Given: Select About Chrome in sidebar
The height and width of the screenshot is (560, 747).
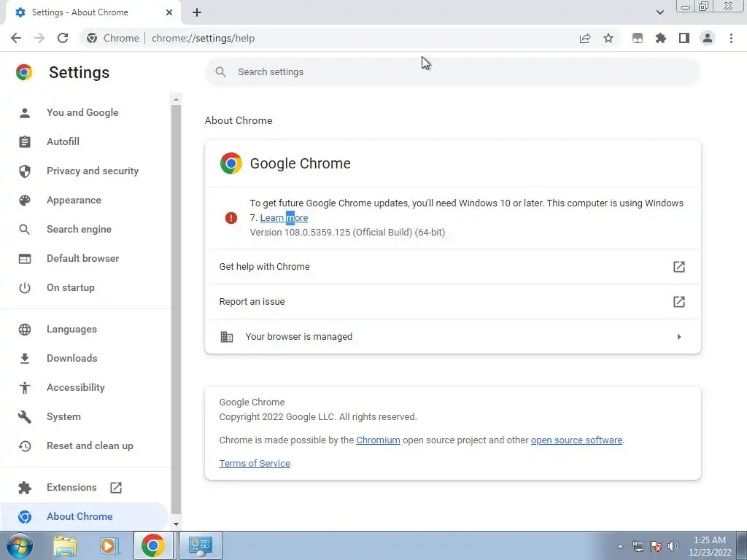Looking at the screenshot, I should pos(85,516).
